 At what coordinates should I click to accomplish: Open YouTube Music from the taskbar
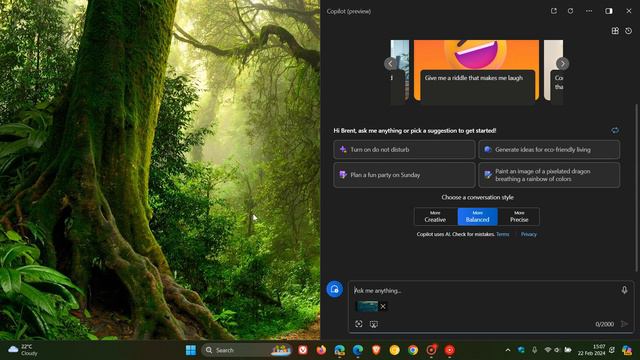click(x=449, y=350)
